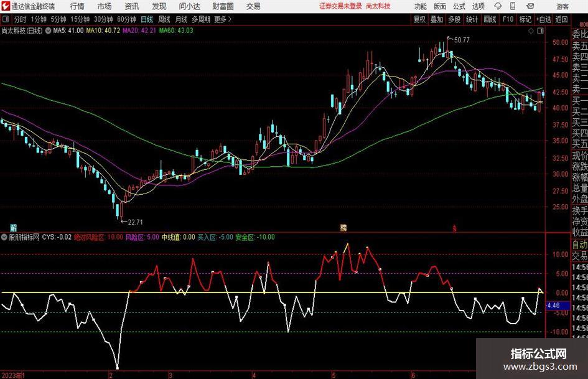Click the 标记 mark button
588x379 pixels.
[x=525, y=19]
